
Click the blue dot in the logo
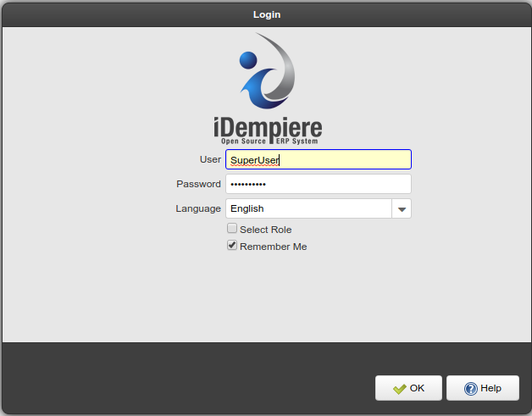[248, 60]
